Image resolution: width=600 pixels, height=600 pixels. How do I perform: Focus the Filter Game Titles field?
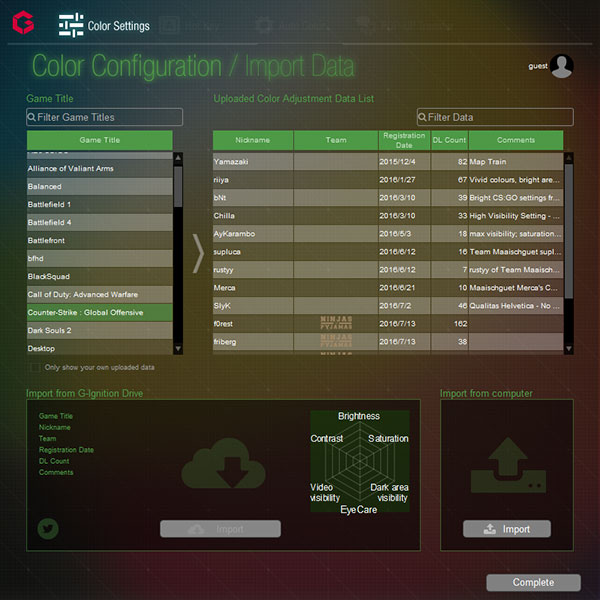(x=104, y=117)
